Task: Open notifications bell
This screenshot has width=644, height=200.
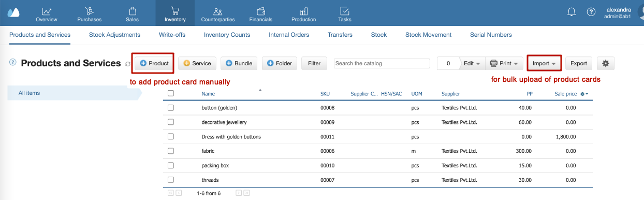Action: 572,12
